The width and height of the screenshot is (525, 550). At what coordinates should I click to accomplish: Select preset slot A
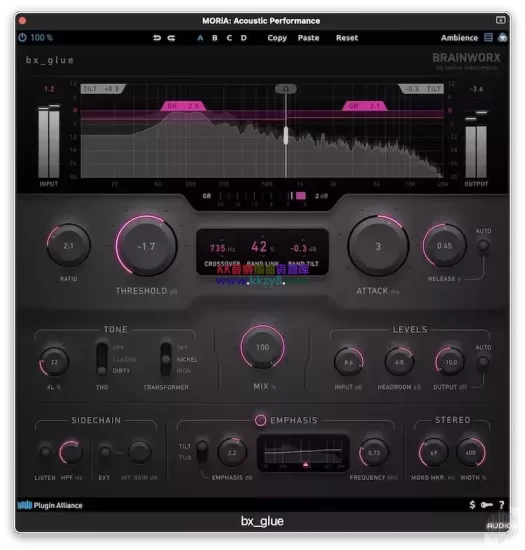200,38
